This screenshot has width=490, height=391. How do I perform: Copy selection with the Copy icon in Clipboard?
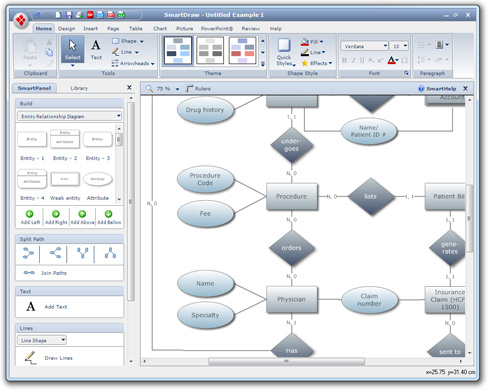[49, 52]
